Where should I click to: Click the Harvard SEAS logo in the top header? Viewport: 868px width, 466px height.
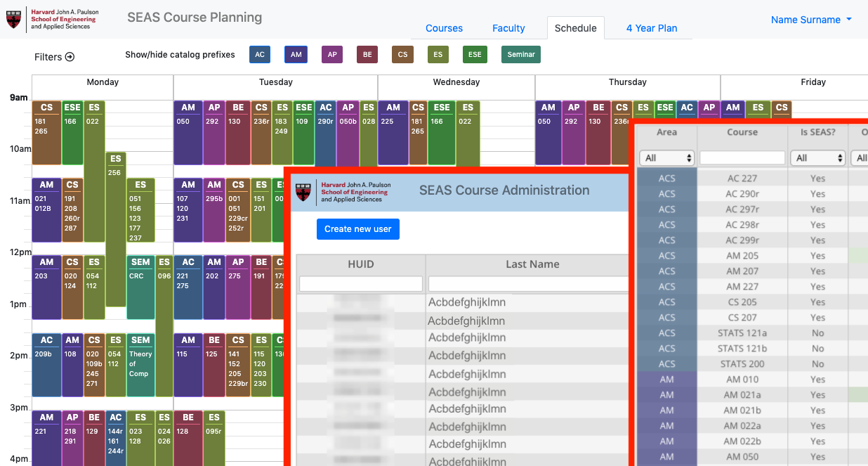tap(53, 19)
